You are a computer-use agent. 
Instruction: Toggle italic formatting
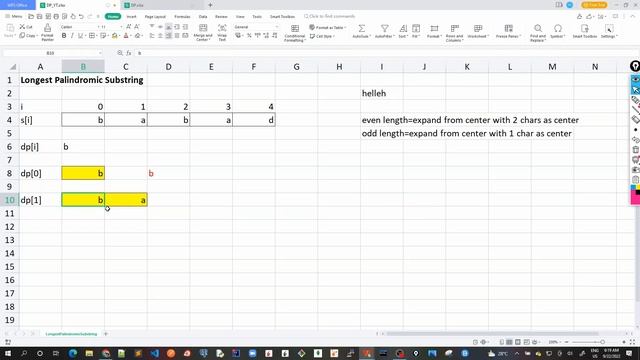72,36
